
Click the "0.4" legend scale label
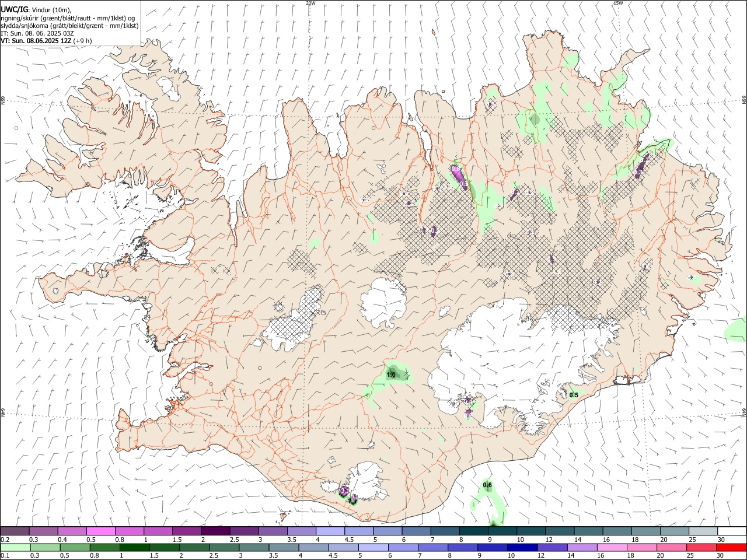(x=62, y=540)
